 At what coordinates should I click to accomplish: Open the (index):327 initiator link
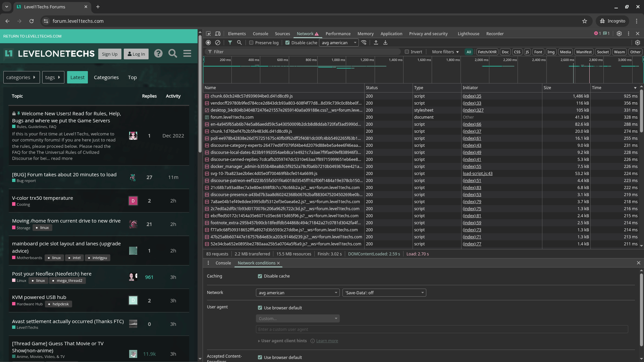473,110
